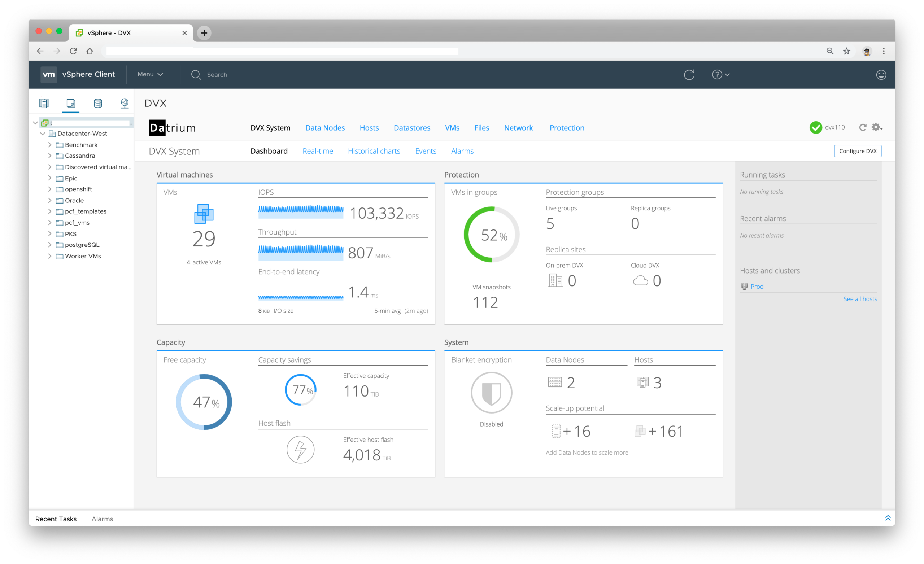Click the 47% free capacity gauge
Viewport: 924px width, 564px height.
click(204, 402)
